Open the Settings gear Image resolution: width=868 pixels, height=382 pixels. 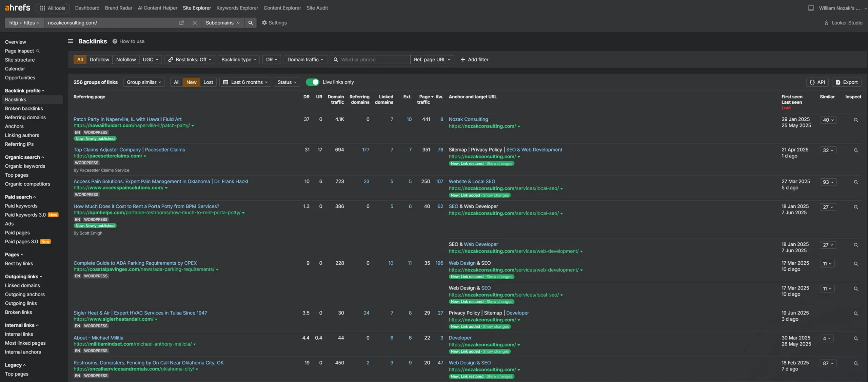[x=274, y=23]
